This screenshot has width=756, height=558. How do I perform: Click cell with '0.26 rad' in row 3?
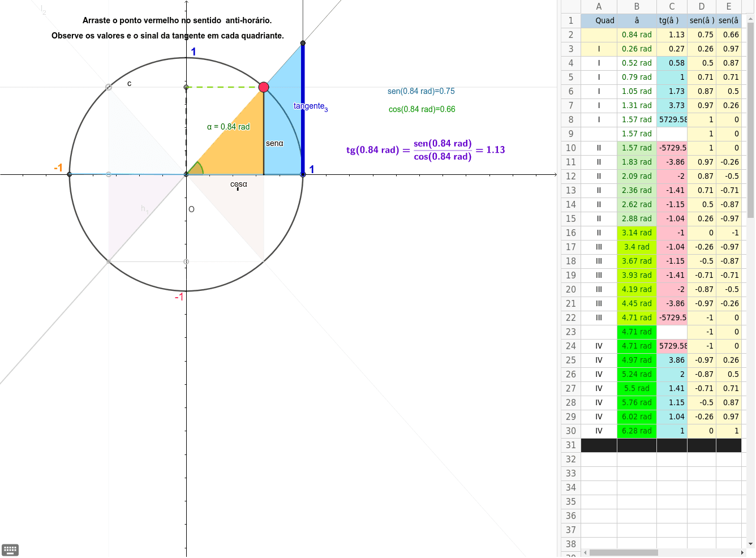coord(637,49)
